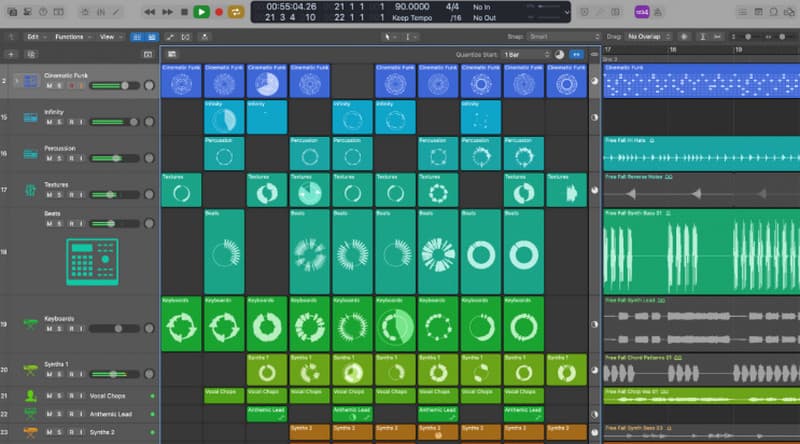
Task: Click the Textures track icon
Action: [x=31, y=190]
